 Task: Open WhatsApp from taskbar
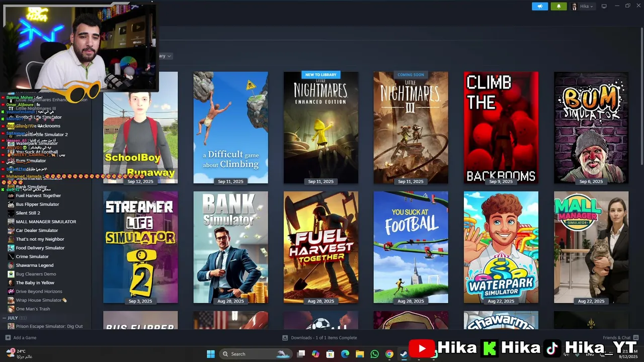(374, 354)
